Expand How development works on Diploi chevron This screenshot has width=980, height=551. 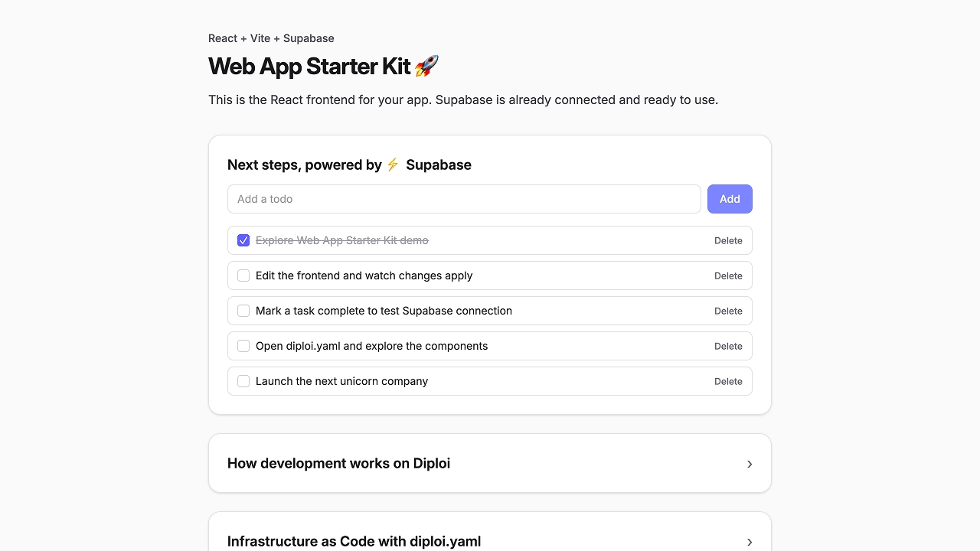(750, 464)
